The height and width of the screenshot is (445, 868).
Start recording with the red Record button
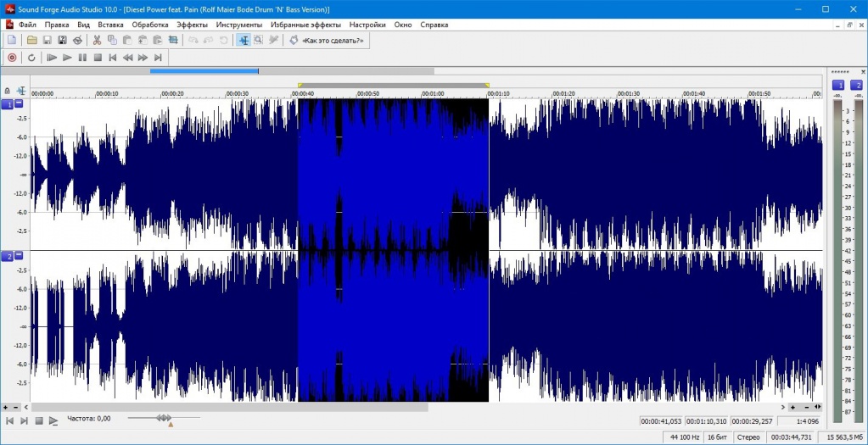point(12,58)
